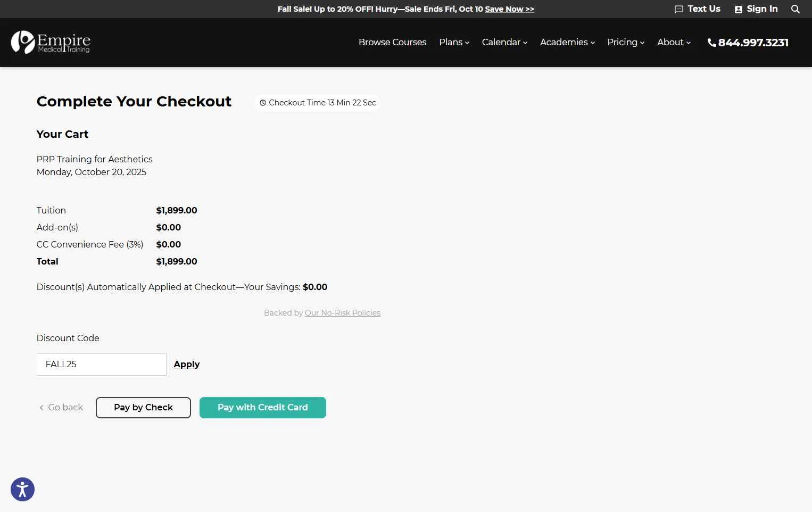Click the CC Convenience Fee (3%) label
This screenshot has height=512, width=812.
pyautogui.click(x=90, y=244)
